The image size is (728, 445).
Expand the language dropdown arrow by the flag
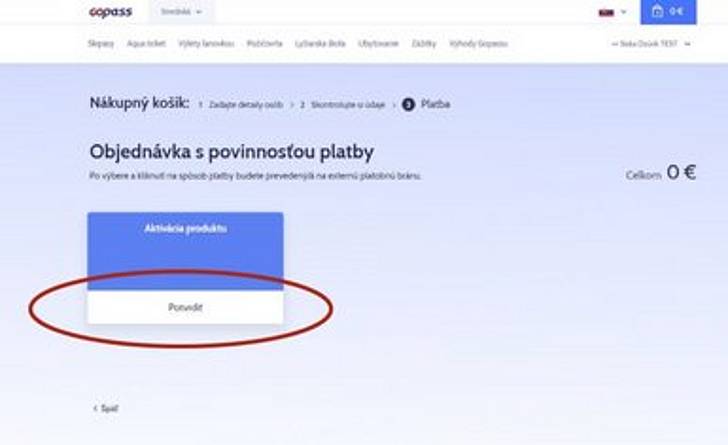click(x=624, y=12)
